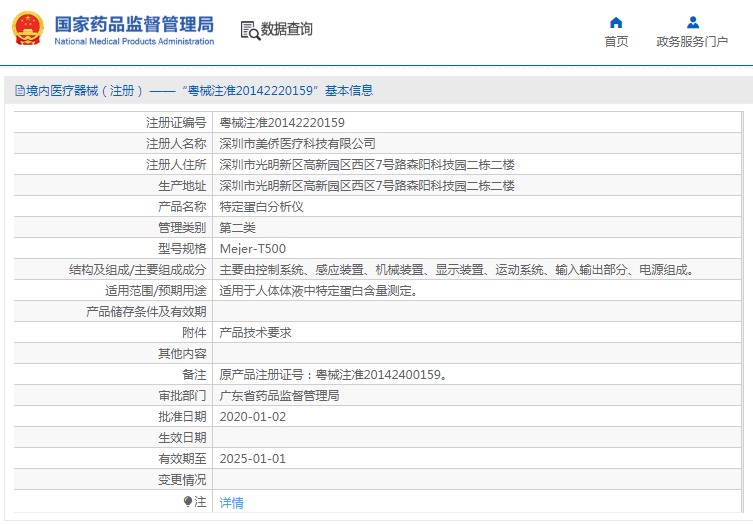Screen dimensions: 753x524
Task: Click approval date 2020-01-02
Action: click(252, 417)
